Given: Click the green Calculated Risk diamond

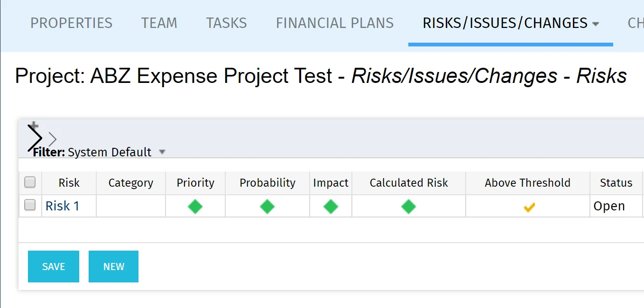Looking at the screenshot, I should [x=408, y=207].
